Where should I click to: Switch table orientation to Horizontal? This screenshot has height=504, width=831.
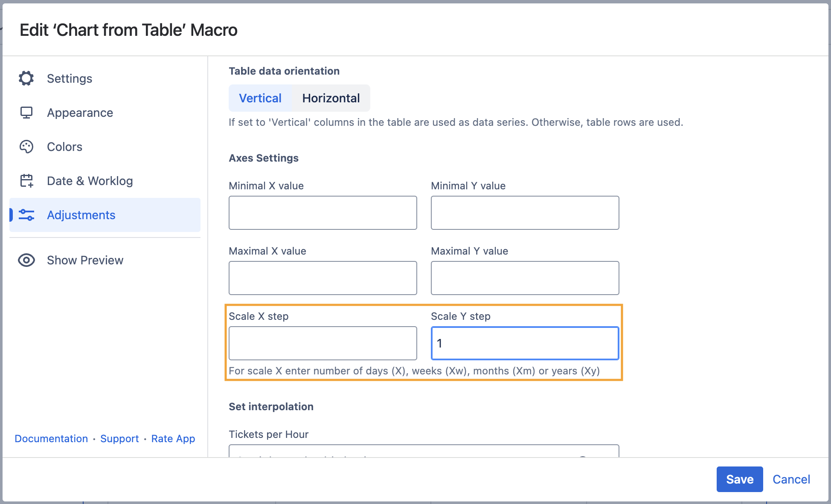pos(331,98)
